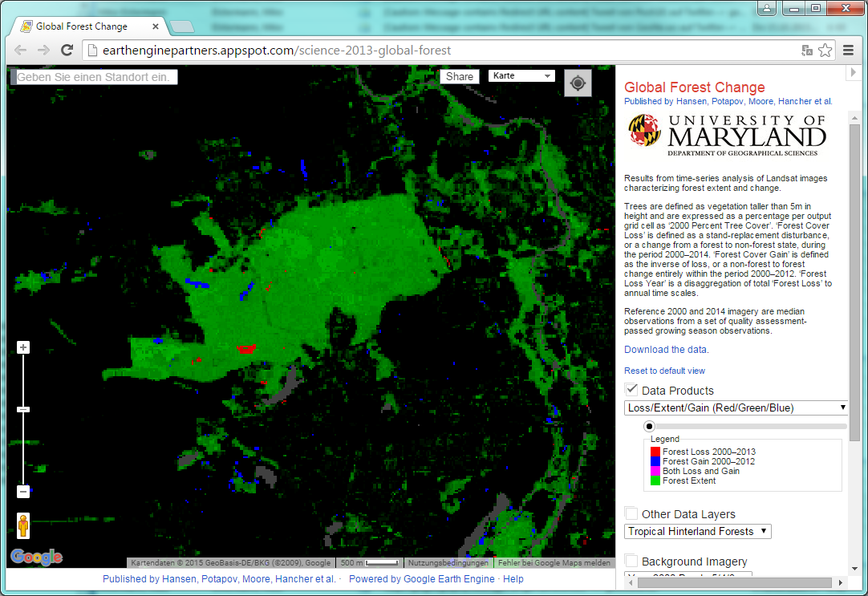Click the Share button on the map
The height and width of the screenshot is (596, 868).
460,77
